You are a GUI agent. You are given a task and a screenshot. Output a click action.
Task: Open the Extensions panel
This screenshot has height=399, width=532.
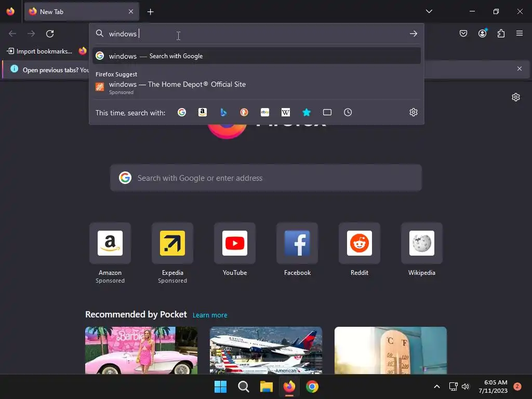click(x=501, y=33)
